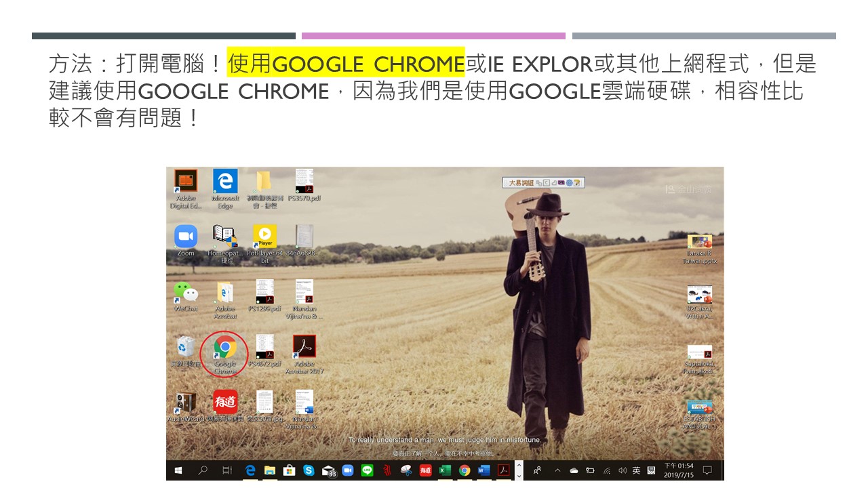The height and width of the screenshot is (488, 868).
Task: Open the WeChat desktop shortcut
Action: (x=186, y=296)
